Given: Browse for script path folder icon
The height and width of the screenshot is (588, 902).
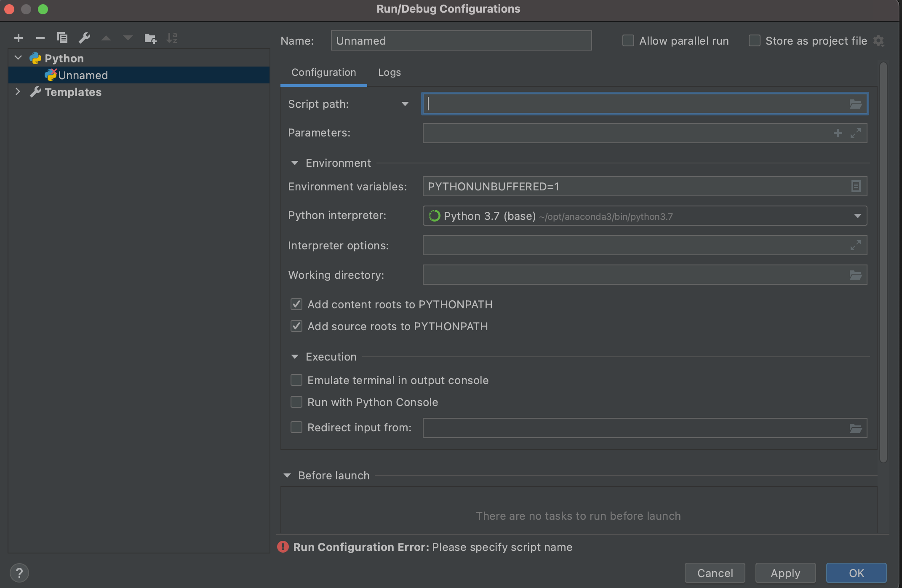Looking at the screenshot, I should pos(855,104).
